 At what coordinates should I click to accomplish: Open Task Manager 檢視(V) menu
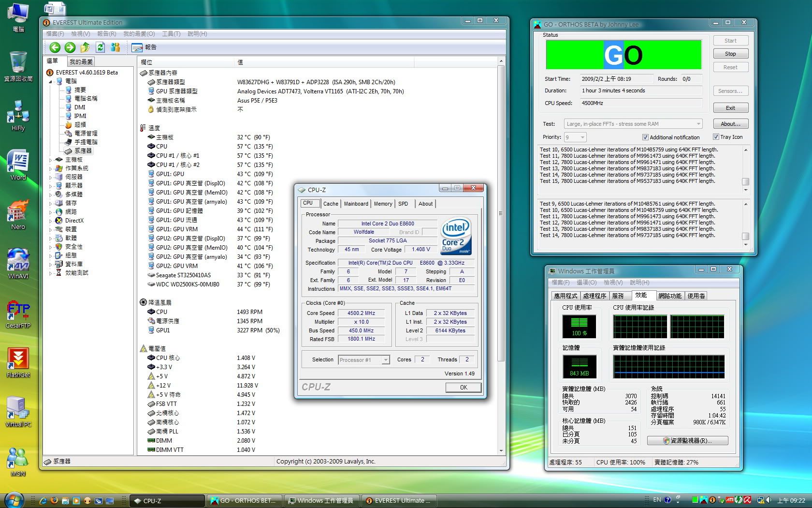[613, 283]
